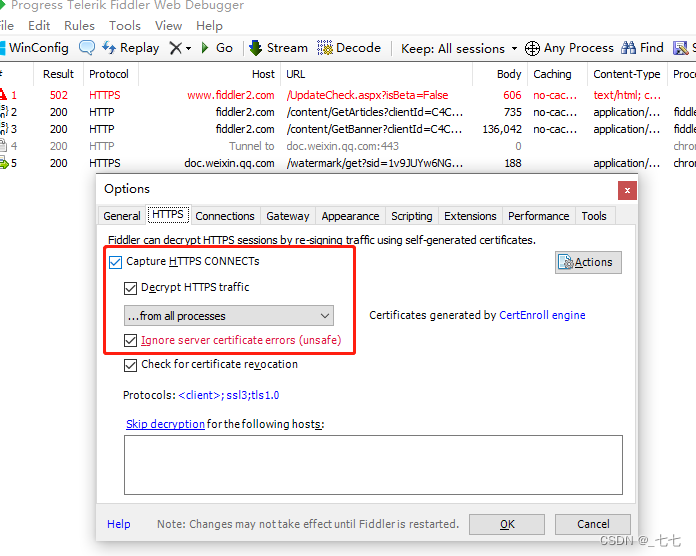The width and height of the screenshot is (696, 556).
Task: Toggle Stream mode in toolbar
Action: click(x=279, y=47)
